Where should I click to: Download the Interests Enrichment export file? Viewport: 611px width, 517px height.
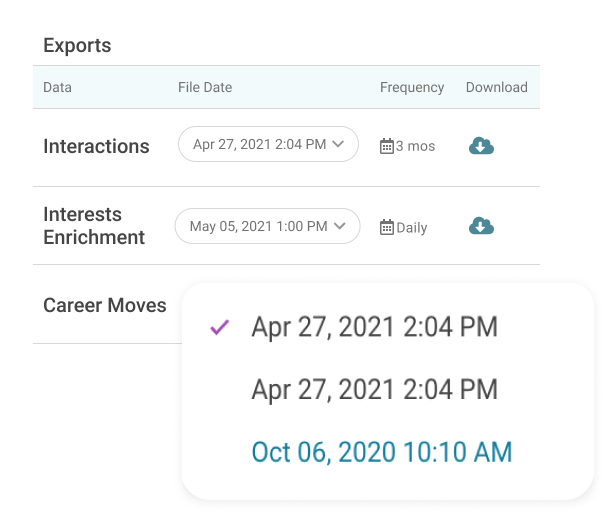[x=481, y=226]
